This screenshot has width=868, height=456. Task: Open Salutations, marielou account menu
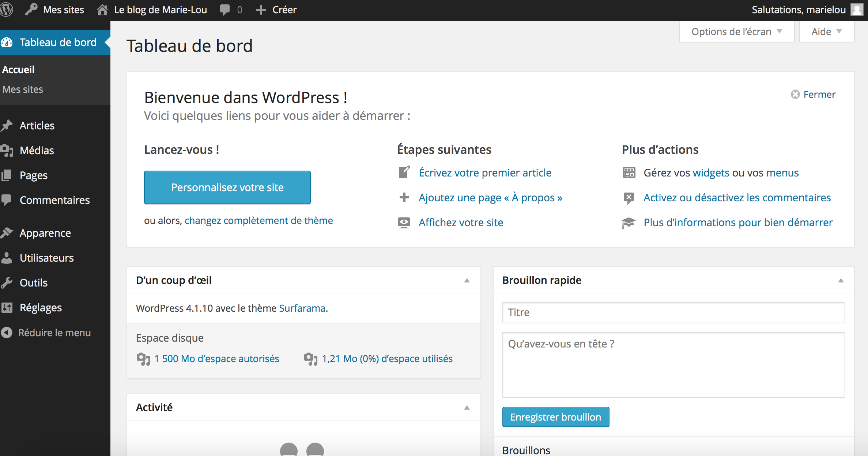tap(799, 10)
